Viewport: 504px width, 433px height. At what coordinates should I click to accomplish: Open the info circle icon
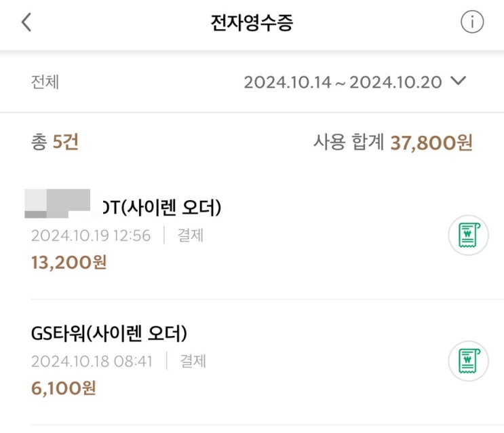(472, 22)
